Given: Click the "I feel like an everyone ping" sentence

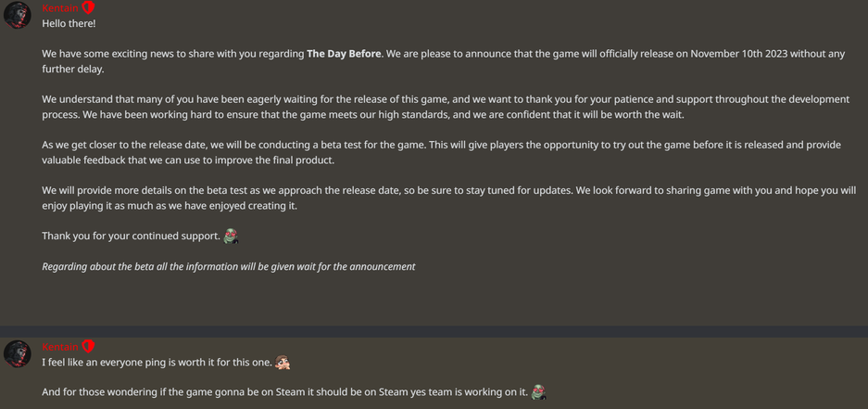Looking at the screenshot, I should [x=157, y=362].
